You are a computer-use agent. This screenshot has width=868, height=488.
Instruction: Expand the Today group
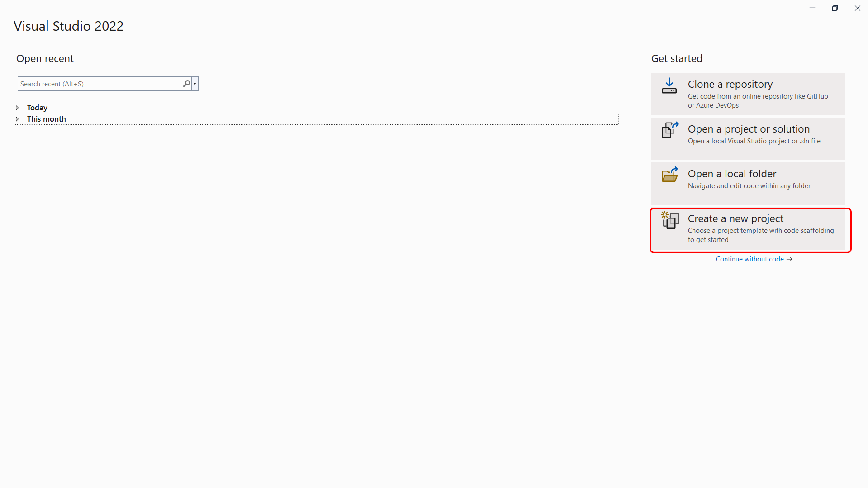click(x=17, y=108)
